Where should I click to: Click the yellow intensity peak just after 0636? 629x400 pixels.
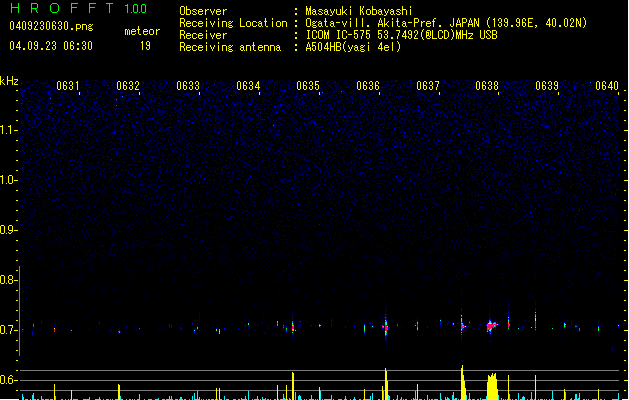tap(386, 384)
